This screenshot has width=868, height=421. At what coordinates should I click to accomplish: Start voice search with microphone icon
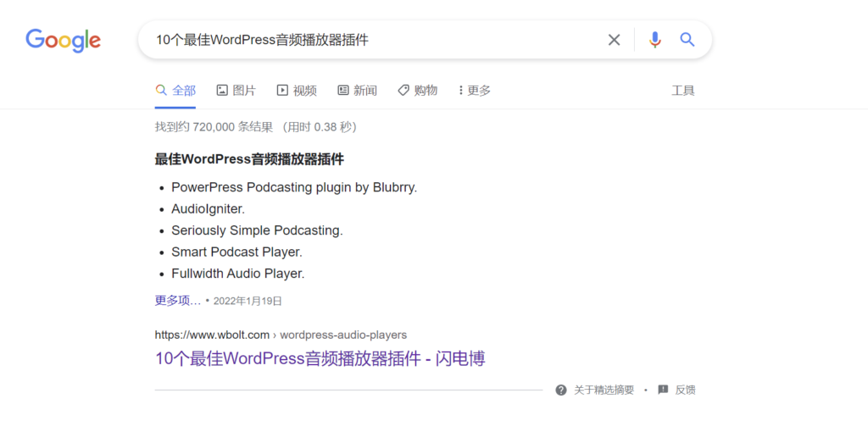(655, 40)
